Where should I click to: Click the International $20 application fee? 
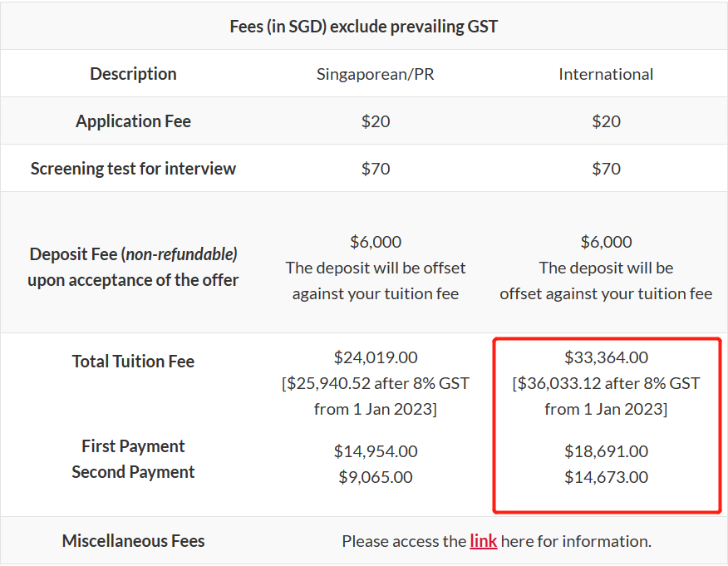point(606,121)
